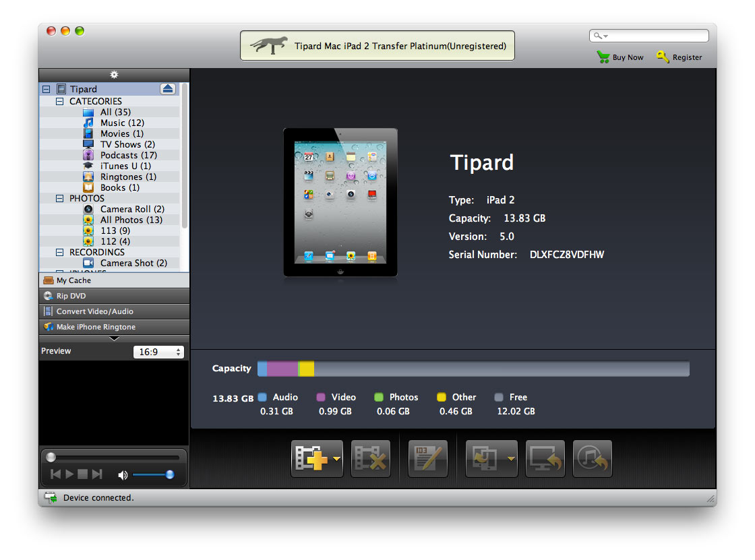Click the Delete file toolbar icon
755x560 pixels.
pos(370,458)
